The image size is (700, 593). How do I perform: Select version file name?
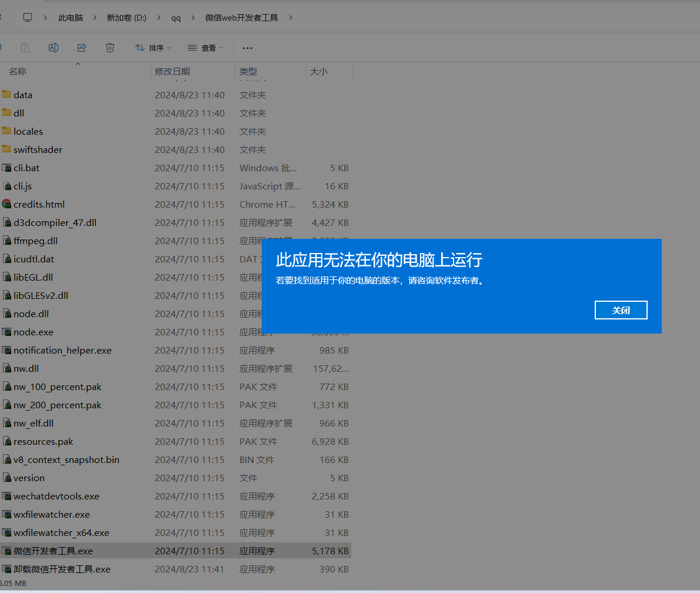point(29,478)
